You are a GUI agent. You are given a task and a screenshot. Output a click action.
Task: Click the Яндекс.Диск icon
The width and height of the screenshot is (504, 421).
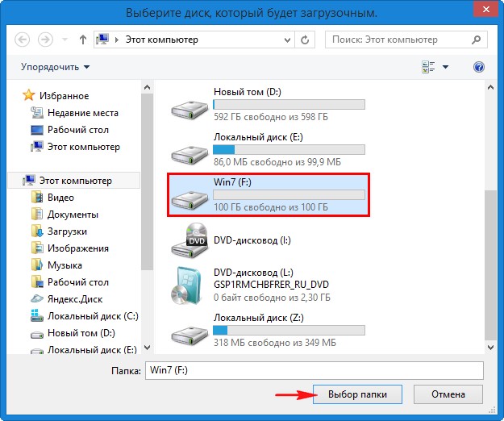[37, 299]
